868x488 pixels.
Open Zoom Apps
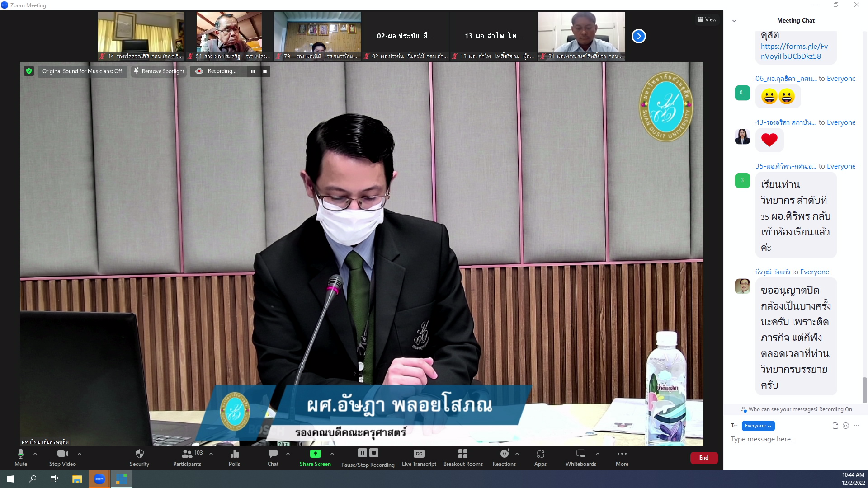540,457
